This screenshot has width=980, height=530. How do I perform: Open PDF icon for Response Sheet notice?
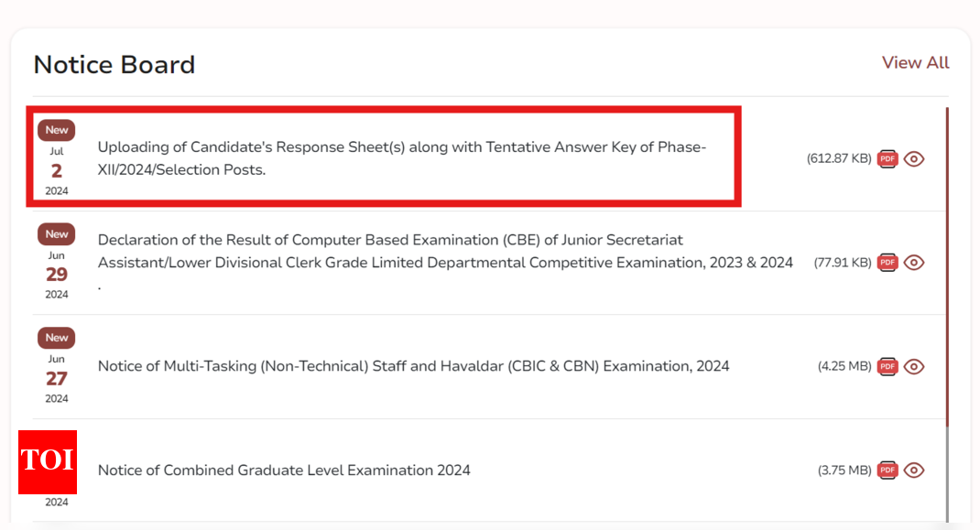[x=887, y=158]
